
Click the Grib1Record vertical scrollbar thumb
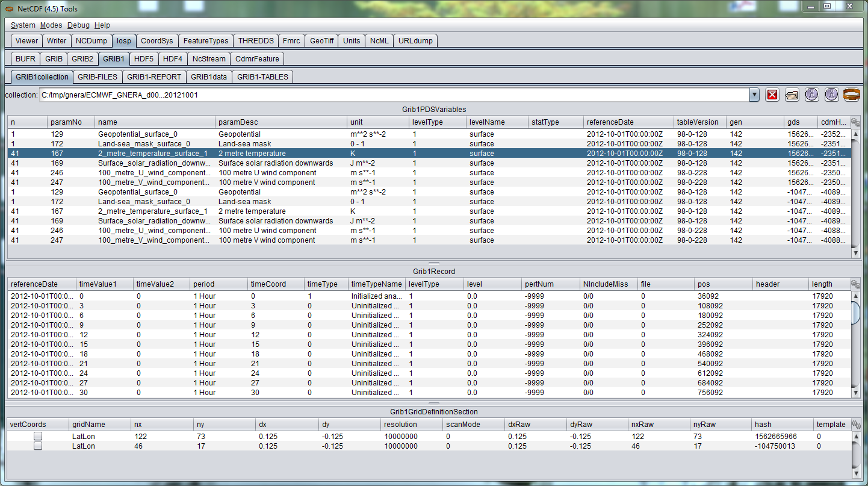pyautogui.click(x=855, y=312)
